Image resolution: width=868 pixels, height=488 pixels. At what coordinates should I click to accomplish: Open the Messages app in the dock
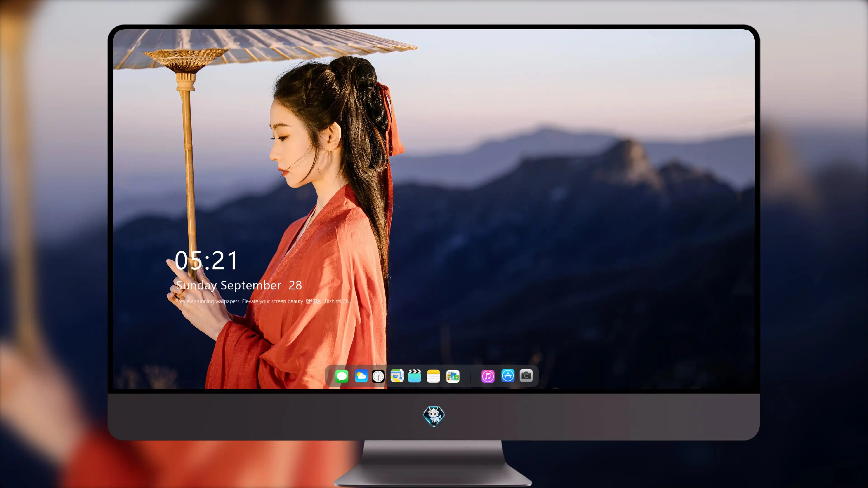coord(342,376)
